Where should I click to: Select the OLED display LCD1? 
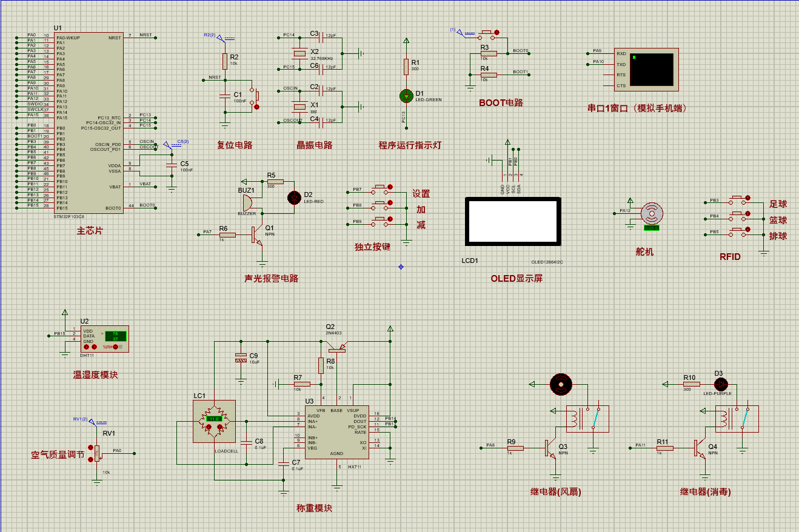[512, 222]
